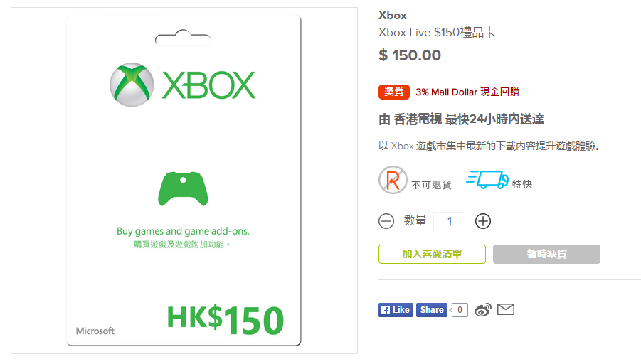Click the Facebook Like button
The width and height of the screenshot is (641, 364).
pos(396,310)
